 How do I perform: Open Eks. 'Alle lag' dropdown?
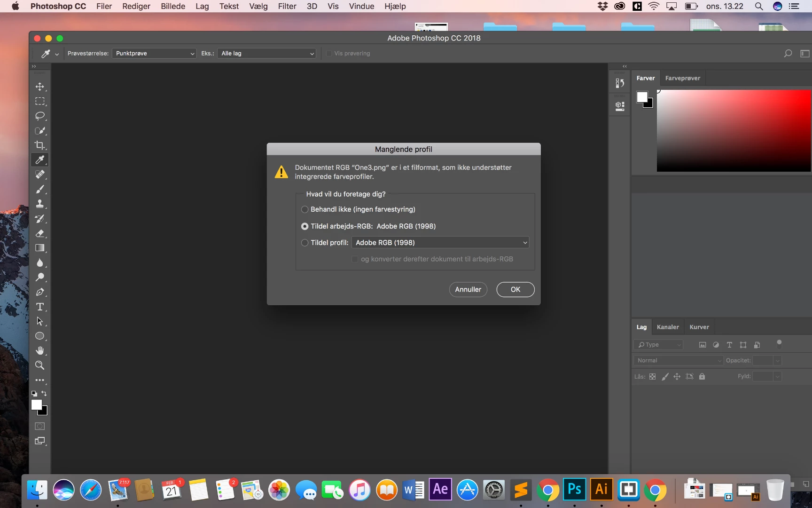(266, 53)
